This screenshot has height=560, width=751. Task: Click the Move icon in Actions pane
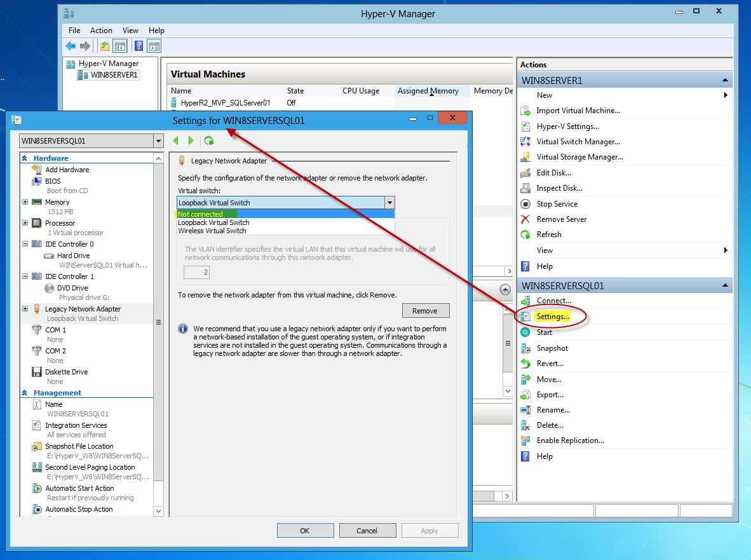tap(525, 379)
